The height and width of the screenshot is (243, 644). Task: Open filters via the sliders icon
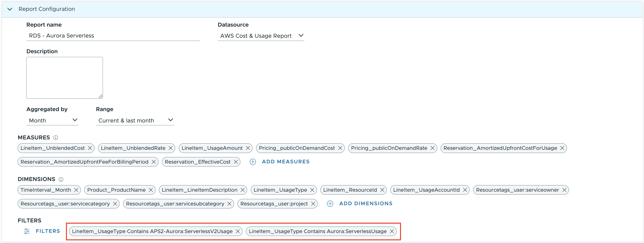coord(27,231)
